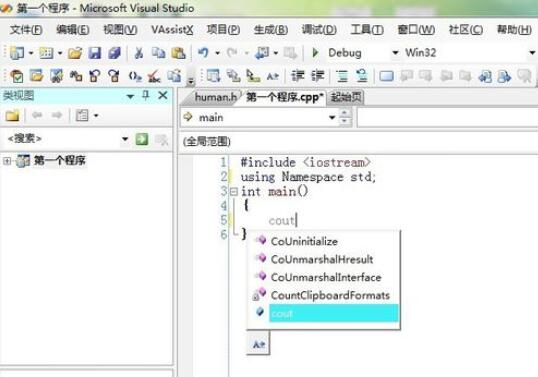Image resolution: width=538 pixels, height=377 pixels.
Task: Expand the 第一个程序 tree node
Action: coord(7,161)
